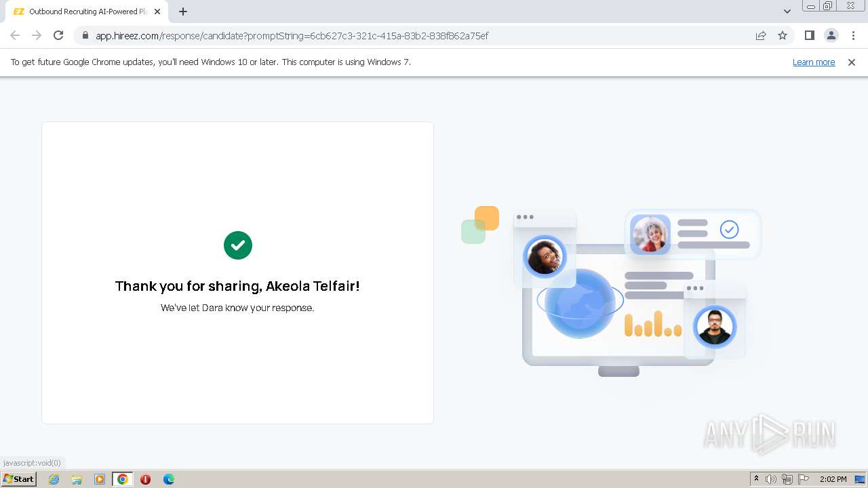Go forward using the browser forward arrow
The height and width of the screenshot is (488, 868).
pyautogui.click(x=37, y=35)
